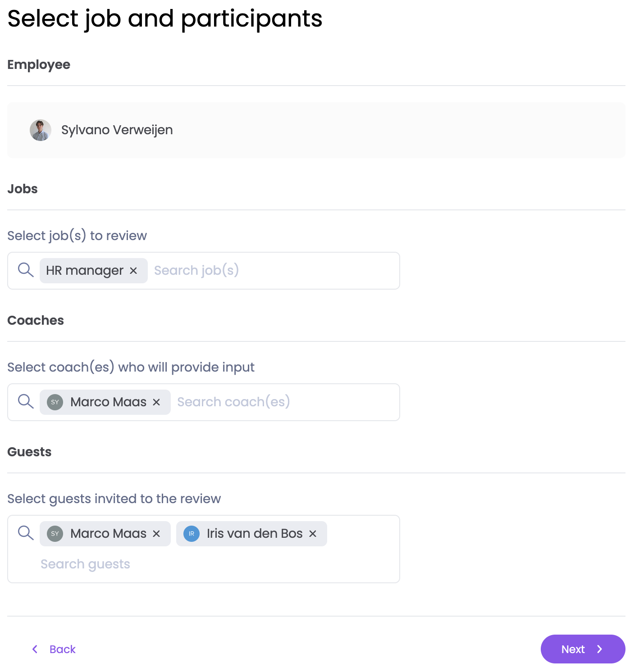Focus the Search guests input

pyautogui.click(x=180, y=564)
